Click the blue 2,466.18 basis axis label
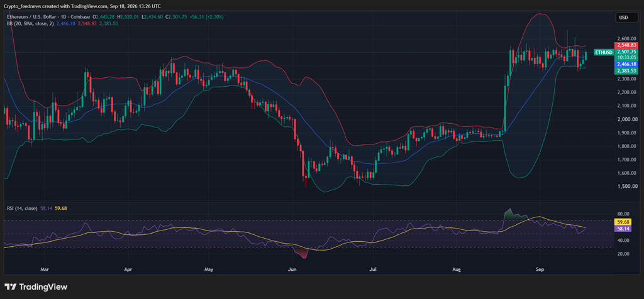Image resolution: width=644 pixels, height=299 pixels. (x=626, y=65)
